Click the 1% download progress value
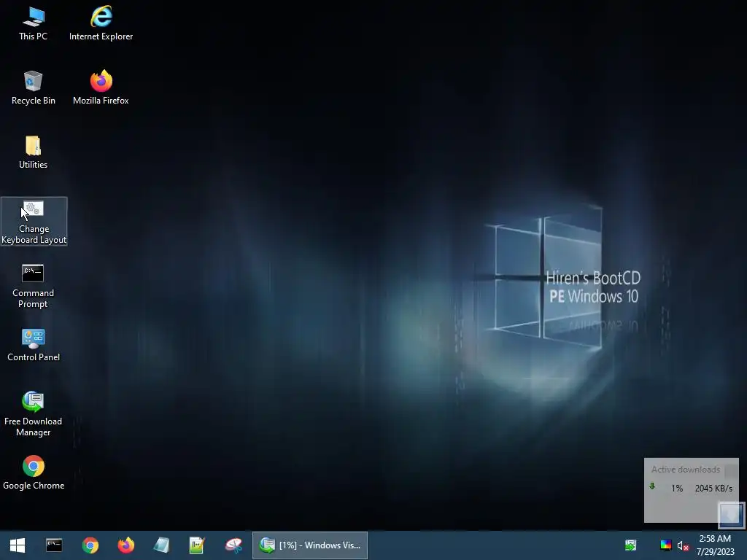The width and height of the screenshot is (747, 560). tap(677, 488)
